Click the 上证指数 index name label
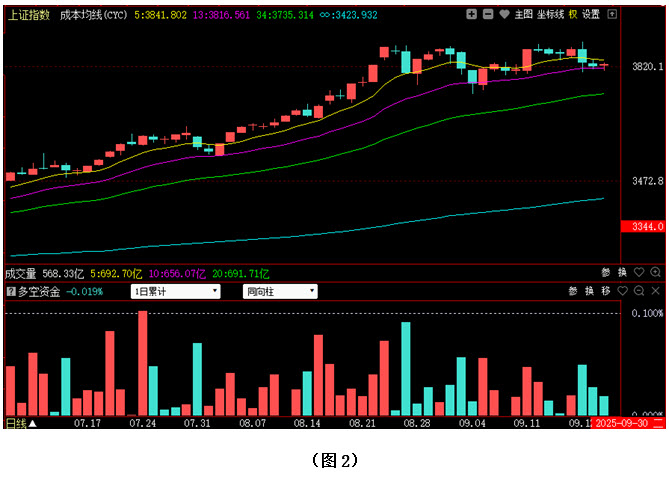The width and height of the screenshot is (669, 482). (x=29, y=15)
